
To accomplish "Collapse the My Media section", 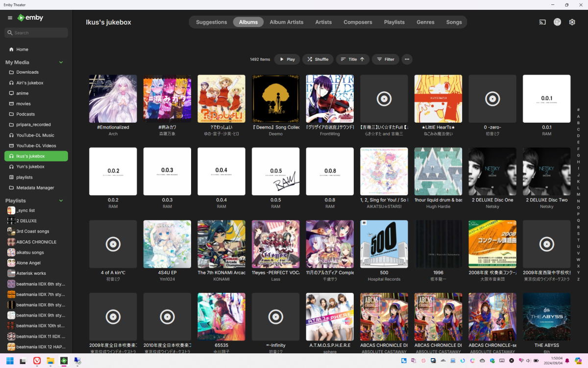I will click(x=61, y=62).
